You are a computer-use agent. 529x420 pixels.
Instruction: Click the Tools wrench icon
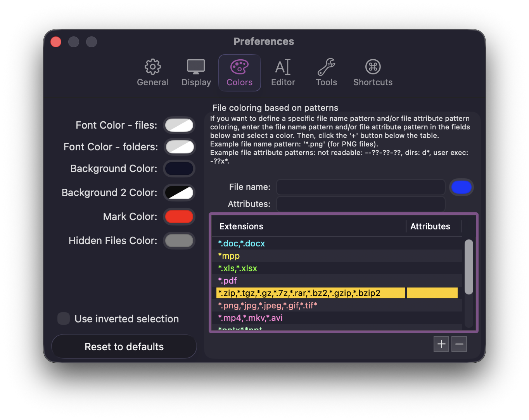point(326,72)
